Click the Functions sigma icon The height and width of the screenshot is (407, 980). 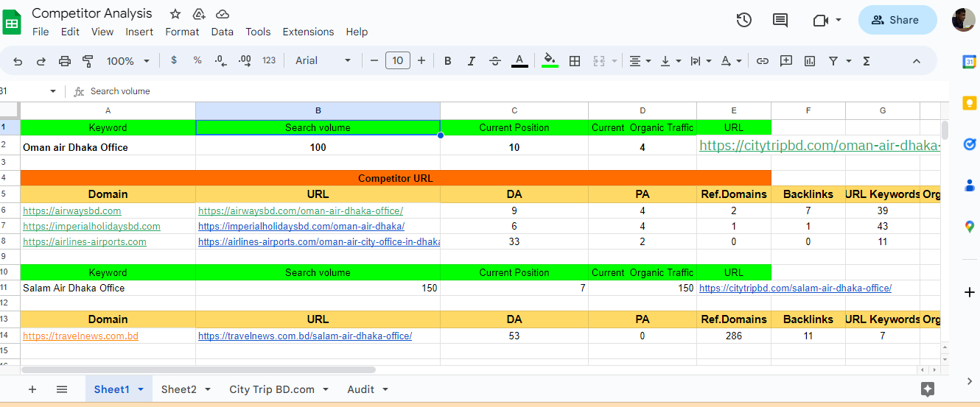pos(867,61)
